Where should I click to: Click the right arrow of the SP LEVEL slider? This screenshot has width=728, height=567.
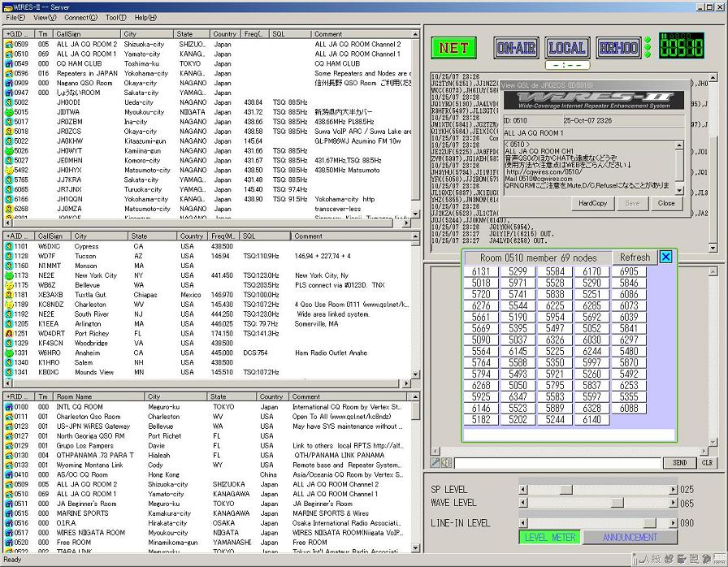point(674,490)
